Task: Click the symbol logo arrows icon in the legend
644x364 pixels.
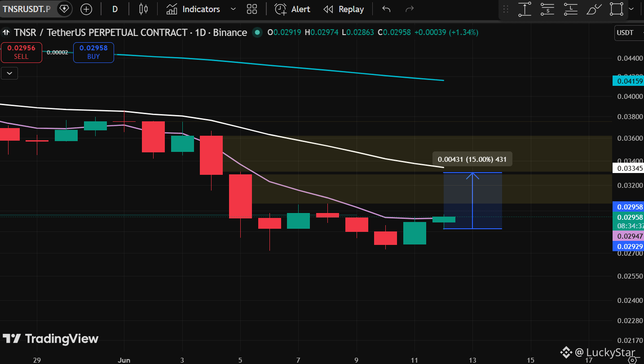Action: (x=6, y=32)
